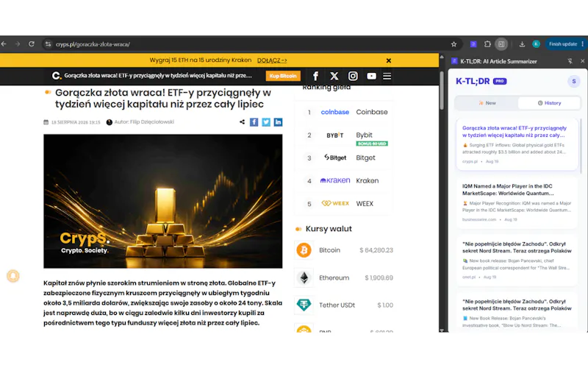Open the Bitget exchange ranking row

click(344, 158)
